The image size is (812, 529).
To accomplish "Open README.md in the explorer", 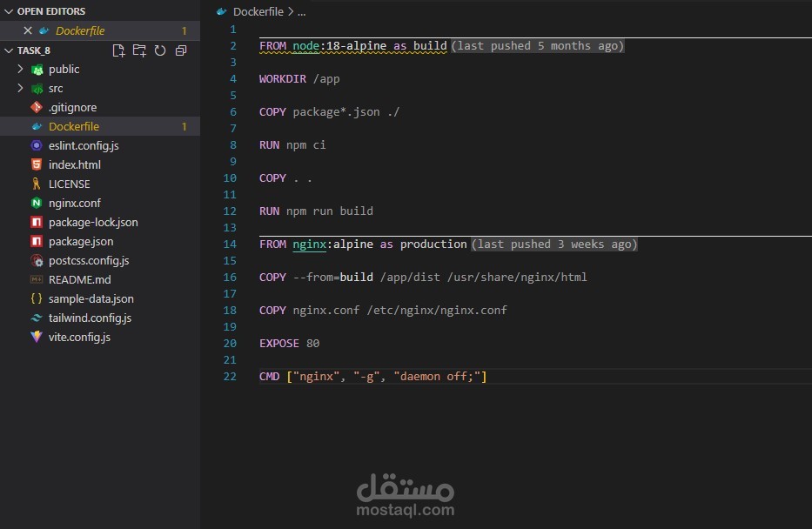I will coord(79,279).
